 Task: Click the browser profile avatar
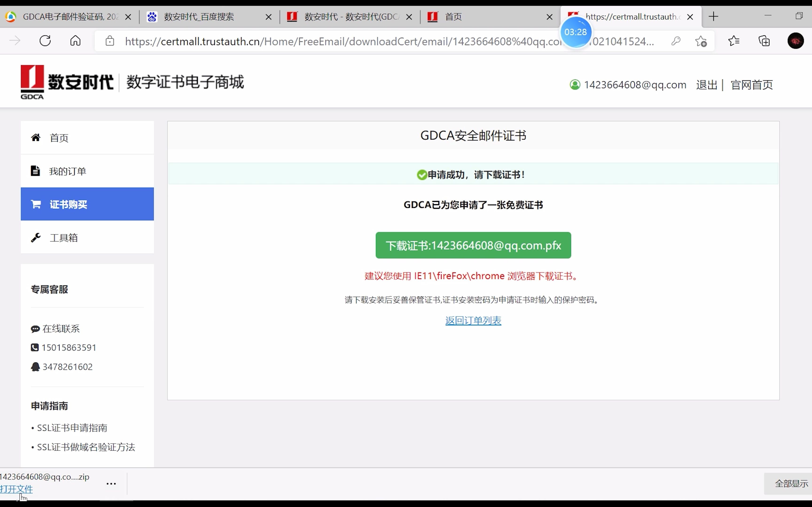coord(796,41)
